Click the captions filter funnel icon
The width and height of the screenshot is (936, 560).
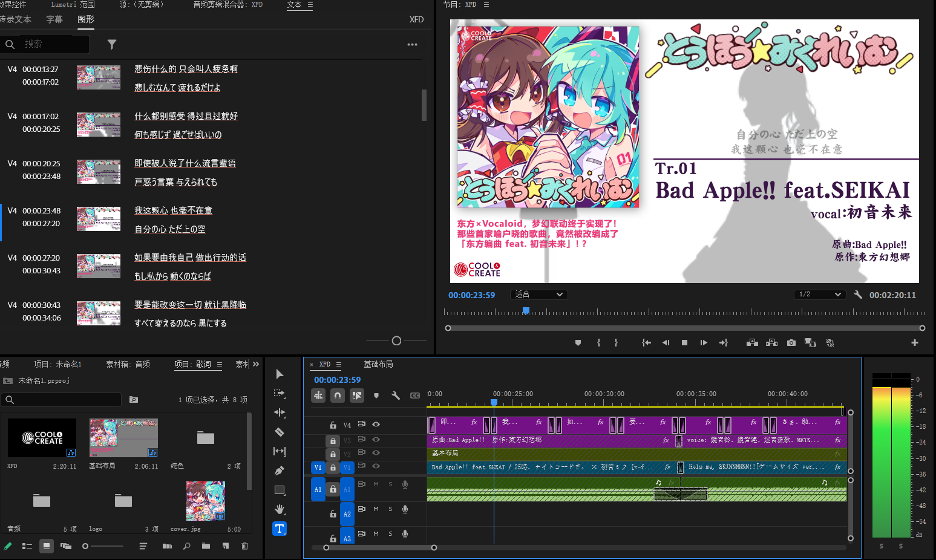tap(112, 44)
